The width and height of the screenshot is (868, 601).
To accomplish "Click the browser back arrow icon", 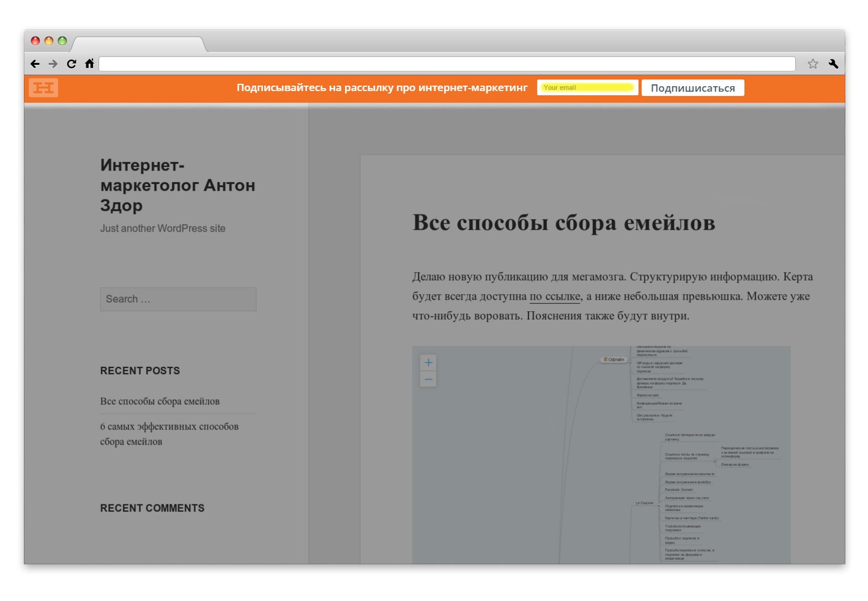I will pyautogui.click(x=35, y=64).
